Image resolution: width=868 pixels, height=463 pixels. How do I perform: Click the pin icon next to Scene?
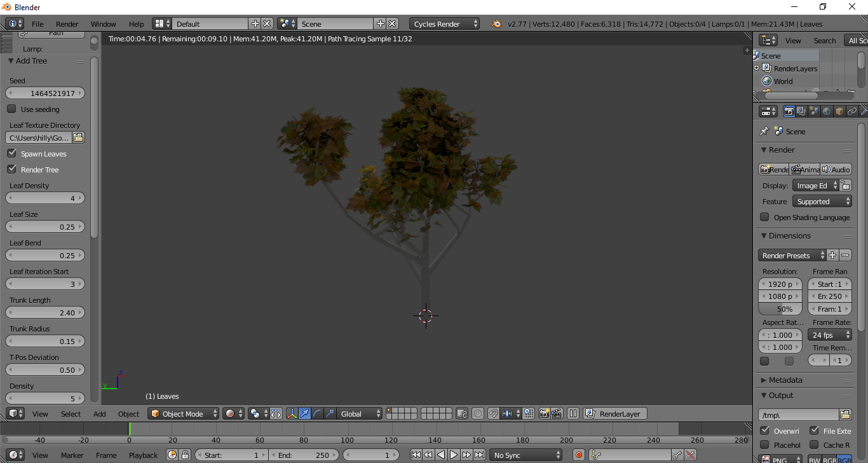click(764, 131)
